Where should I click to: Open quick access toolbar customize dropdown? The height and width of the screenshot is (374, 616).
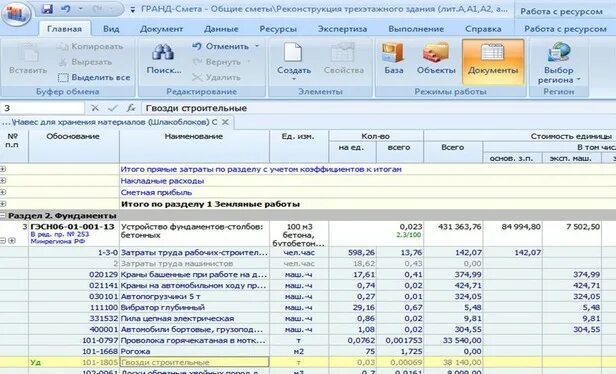[132, 9]
